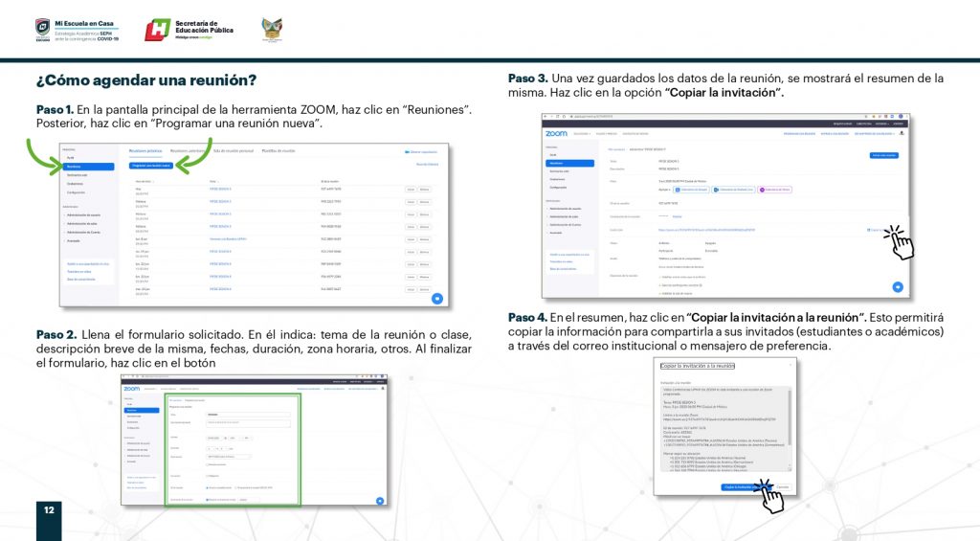Click the Secretaría de Educación Pública logo

pyautogui.click(x=189, y=30)
